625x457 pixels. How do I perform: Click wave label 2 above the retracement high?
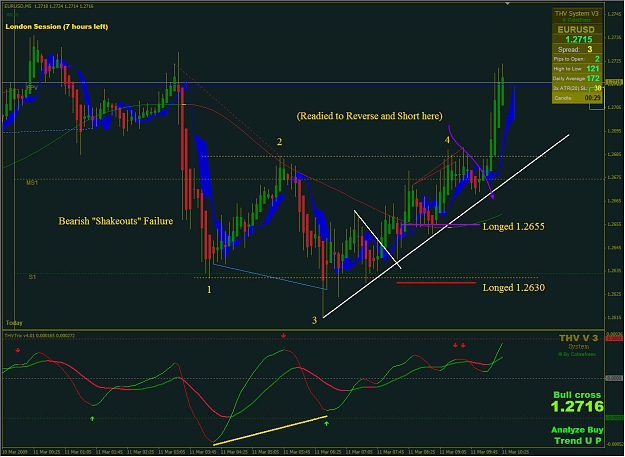[279, 142]
